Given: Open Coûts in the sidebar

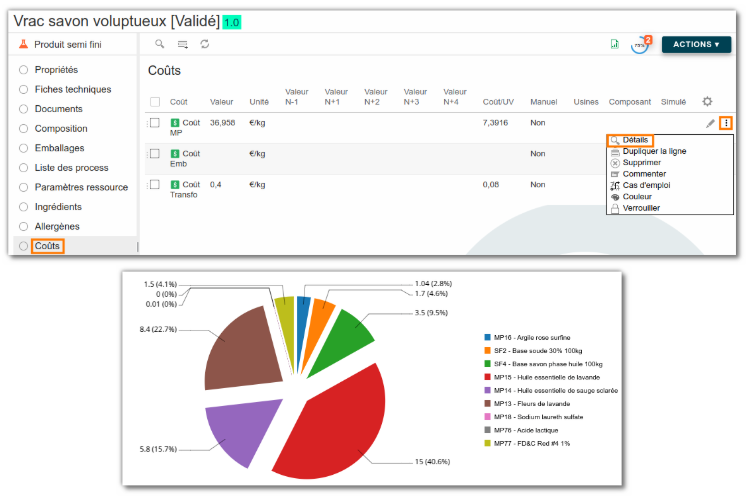Looking at the screenshot, I should coord(47,246).
